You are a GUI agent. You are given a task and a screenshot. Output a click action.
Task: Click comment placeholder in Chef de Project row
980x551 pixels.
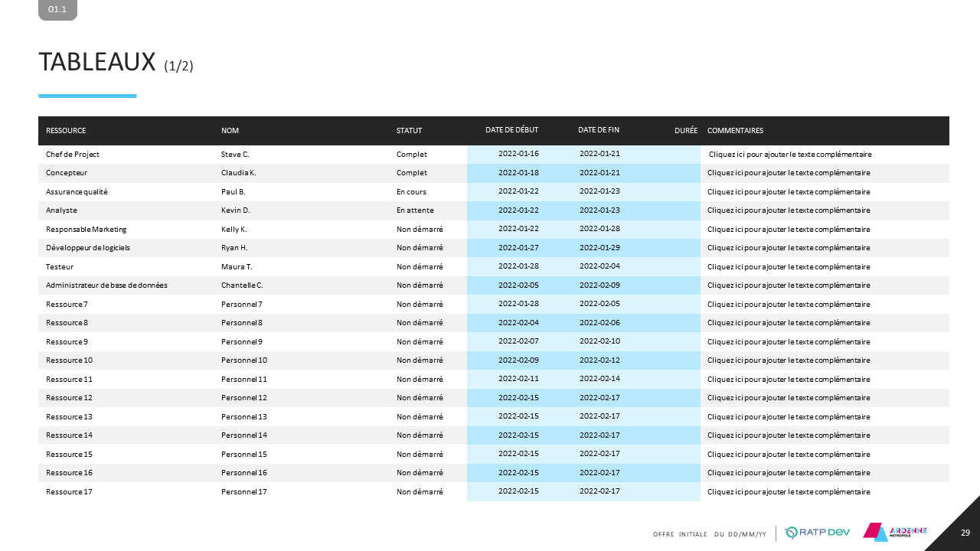[x=790, y=155]
